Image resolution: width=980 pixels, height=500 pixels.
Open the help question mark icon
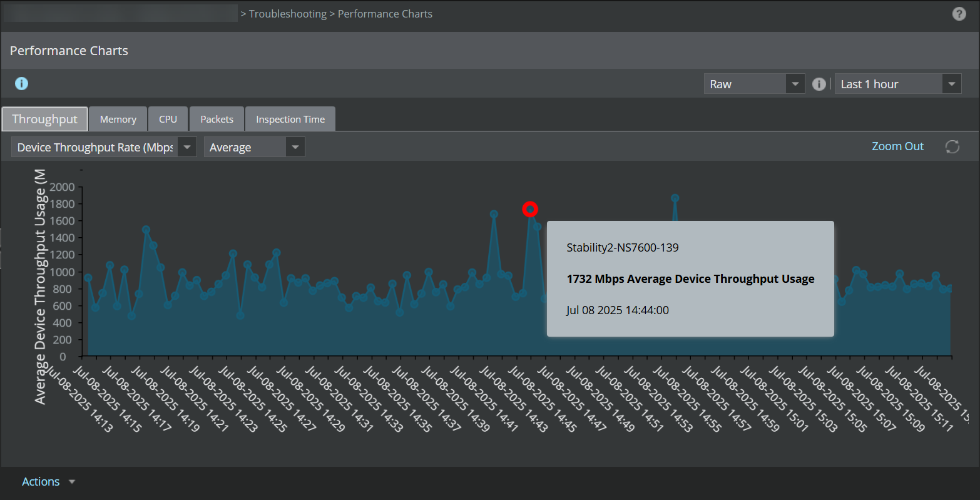coord(959,14)
